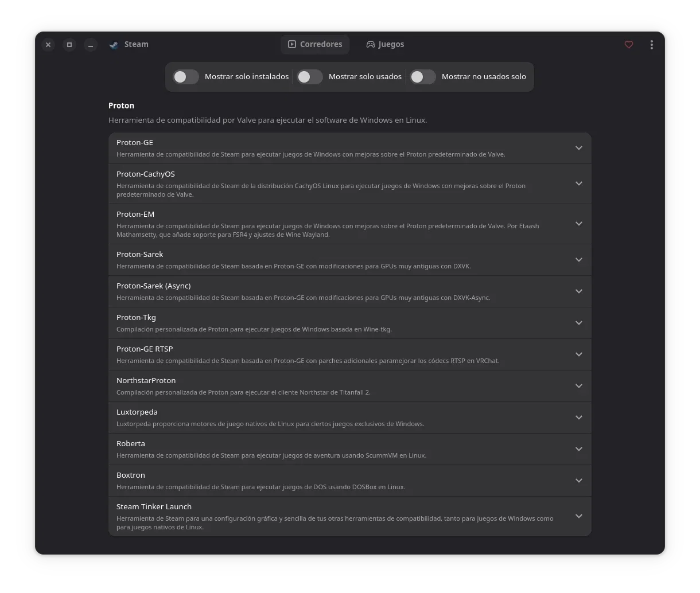Click the Boxtron title text
700x593 pixels.
pyautogui.click(x=131, y=475)
